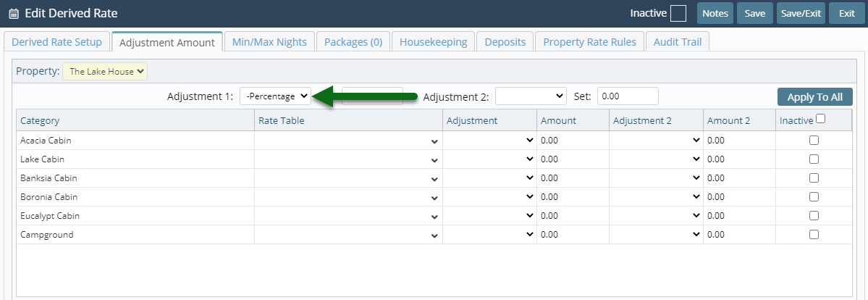Click the Exit button
868x300 pixels.
point(846,13)
